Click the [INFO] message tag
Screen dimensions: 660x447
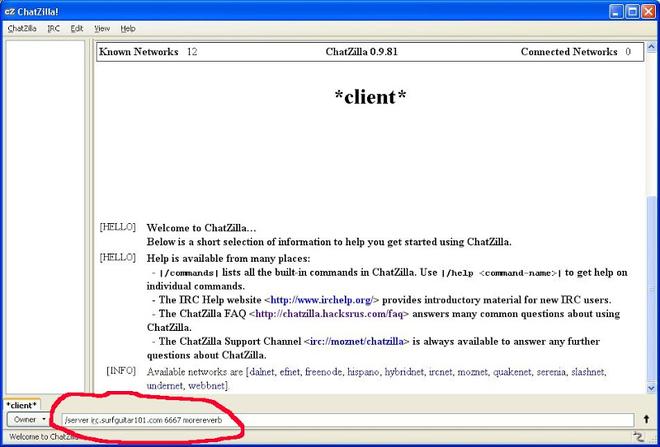coord(121,371)
